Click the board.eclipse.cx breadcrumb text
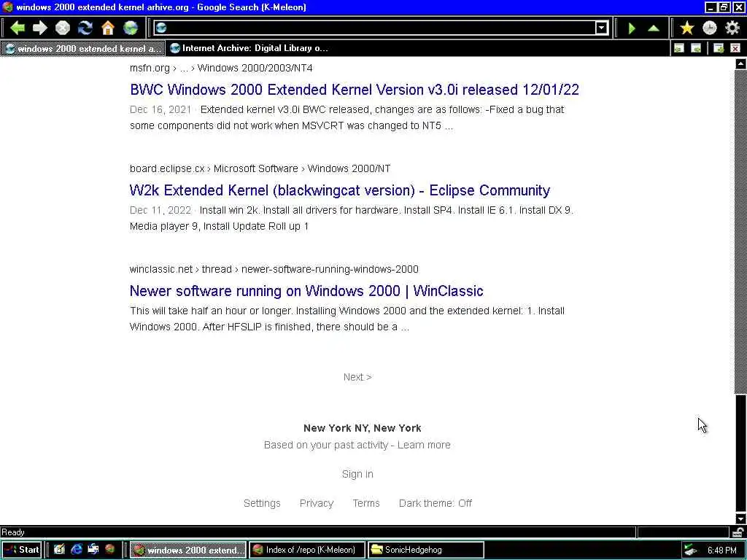Screen dimensions: 747x560 click(167, 168)
